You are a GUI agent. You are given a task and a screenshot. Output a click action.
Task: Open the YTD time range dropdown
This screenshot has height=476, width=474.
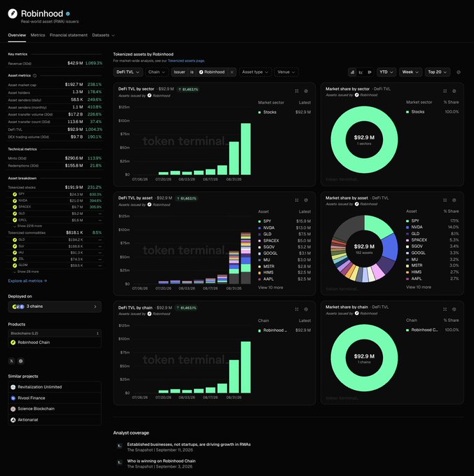point(386,72)
